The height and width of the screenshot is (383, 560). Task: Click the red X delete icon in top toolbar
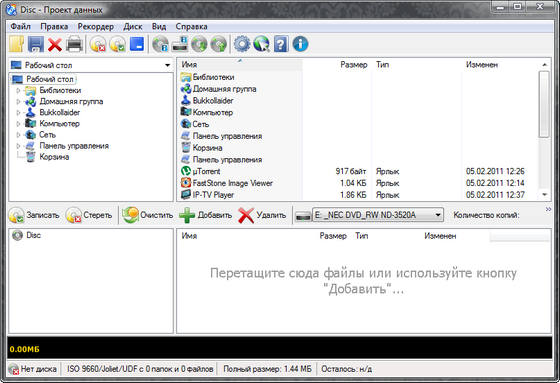click(55, 45)
